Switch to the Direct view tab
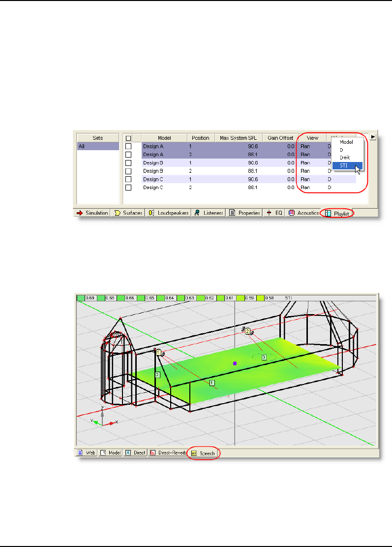 135,453
